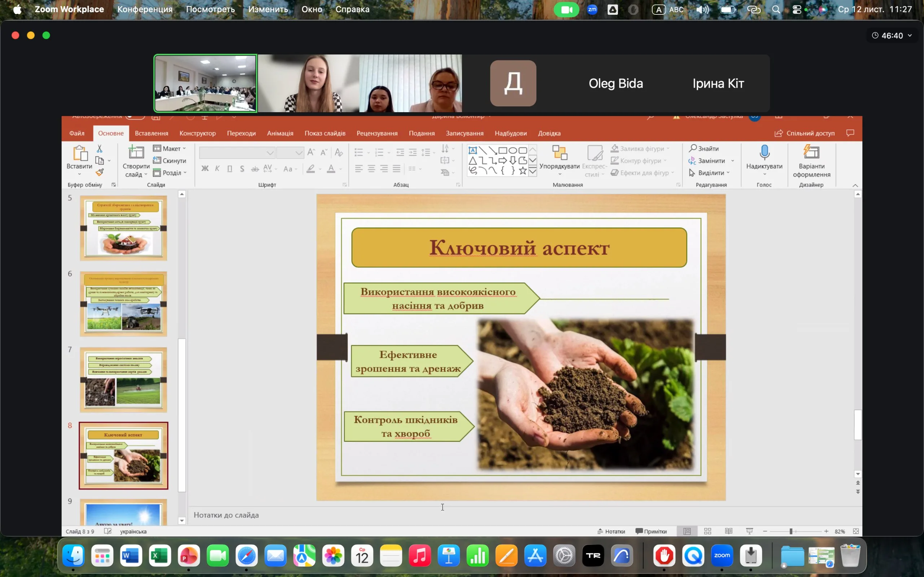Viewport: 924px width, 577px height.
Task: Click the Скинути slide reset icon
Action: [x=157, y=160]
